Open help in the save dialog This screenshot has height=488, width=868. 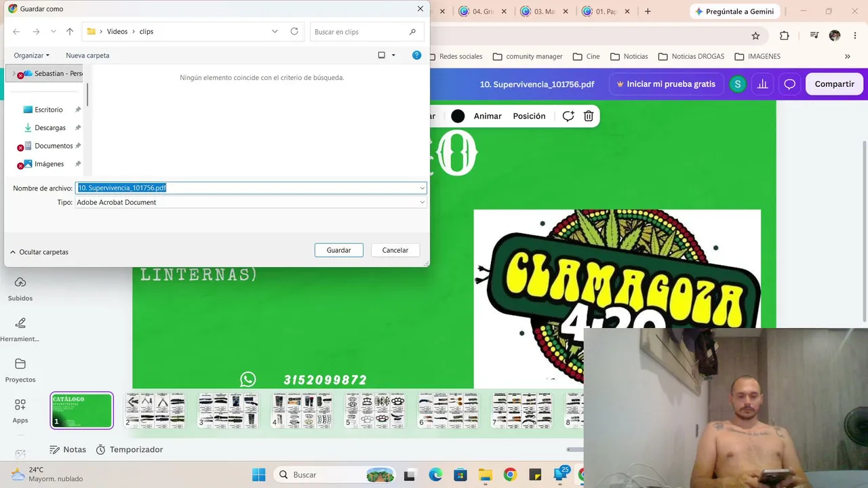417,55
